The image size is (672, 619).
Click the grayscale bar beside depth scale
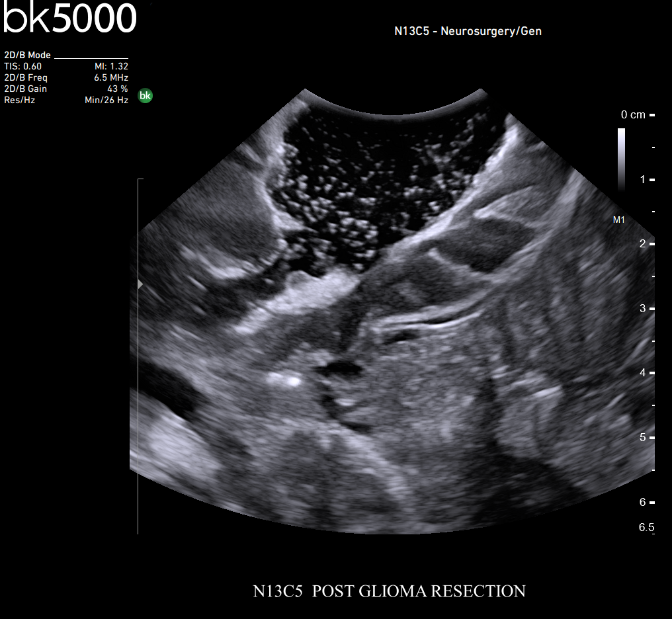coord(621,159)
